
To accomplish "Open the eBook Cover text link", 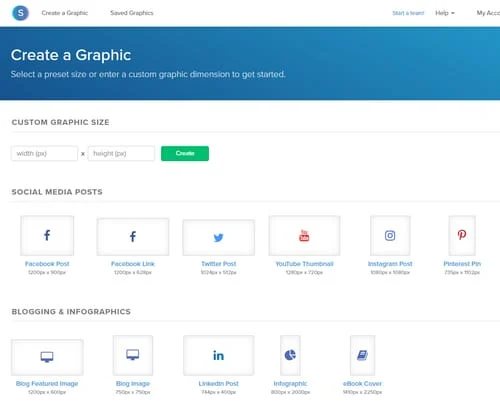I will pyautogui.click(x=362, y=383).
